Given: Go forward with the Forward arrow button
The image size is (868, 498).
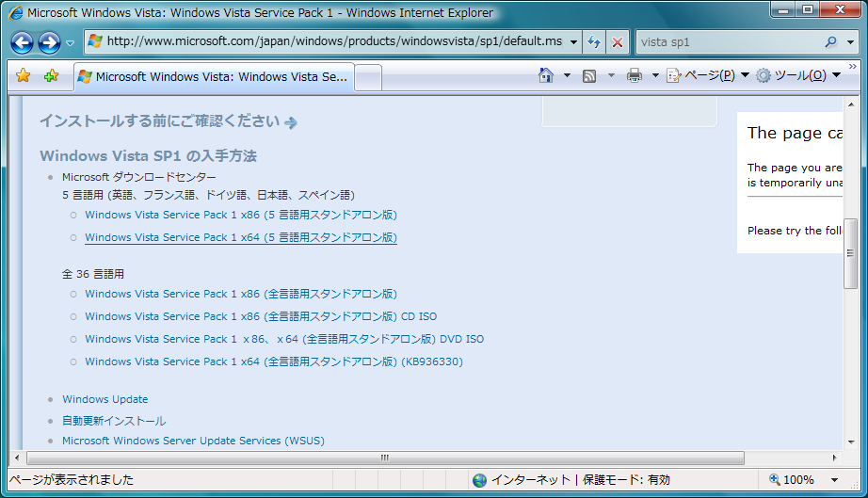Looking at the screenshot, I should [49, 42].
